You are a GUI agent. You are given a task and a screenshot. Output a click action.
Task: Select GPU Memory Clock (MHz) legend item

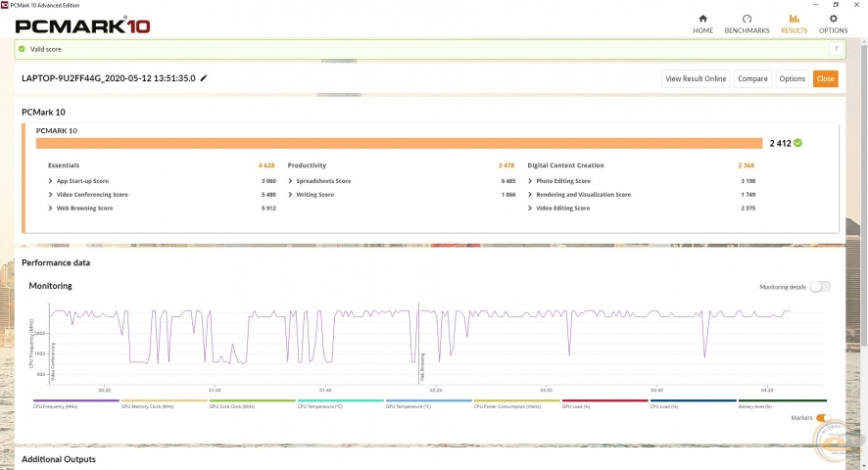(164, 403)
